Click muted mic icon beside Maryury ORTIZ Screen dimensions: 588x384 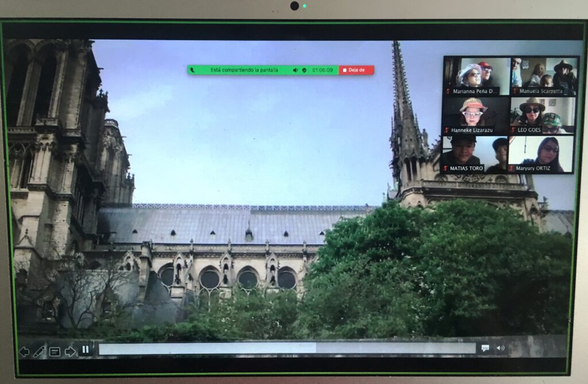[x=511, y=168]
